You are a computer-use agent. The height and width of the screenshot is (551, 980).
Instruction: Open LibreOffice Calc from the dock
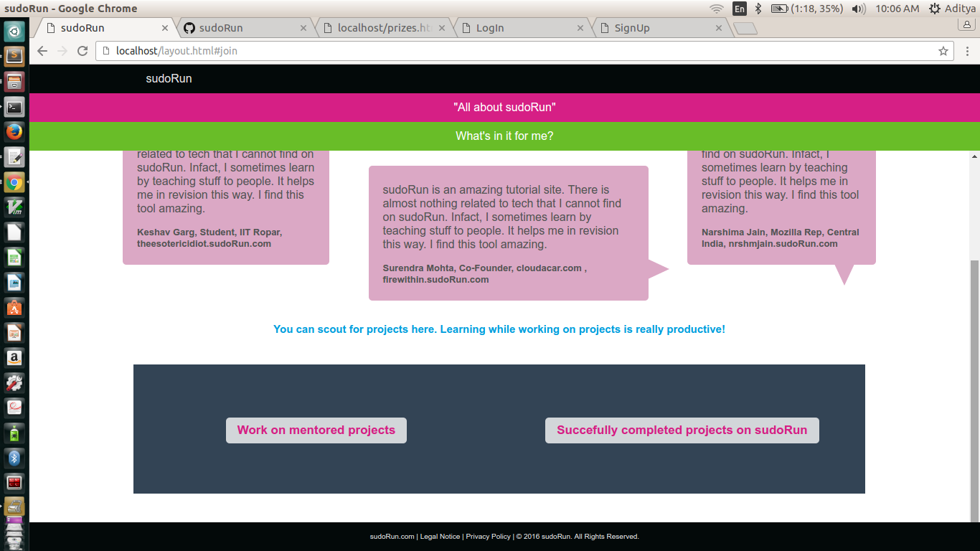point(14,258)
